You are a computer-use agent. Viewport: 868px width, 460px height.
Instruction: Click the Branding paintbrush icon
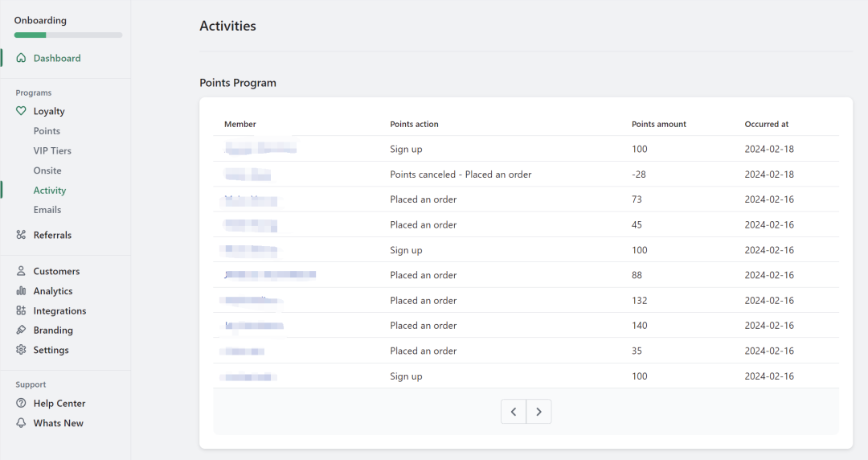(x=21, y=330)
